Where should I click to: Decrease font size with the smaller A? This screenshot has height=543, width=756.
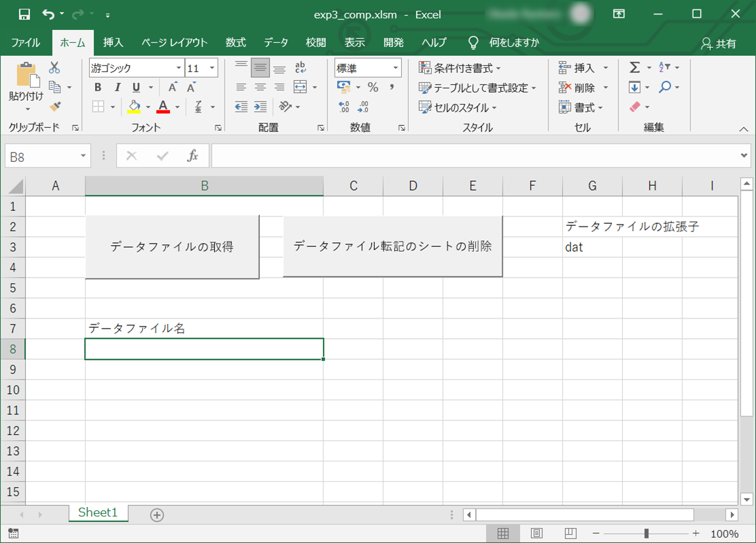point(192,87)
